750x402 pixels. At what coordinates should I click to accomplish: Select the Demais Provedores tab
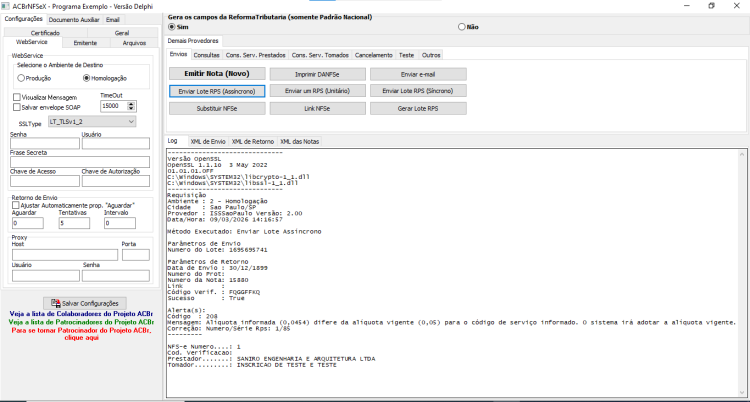pyautogui.click(x=193, y=41)
